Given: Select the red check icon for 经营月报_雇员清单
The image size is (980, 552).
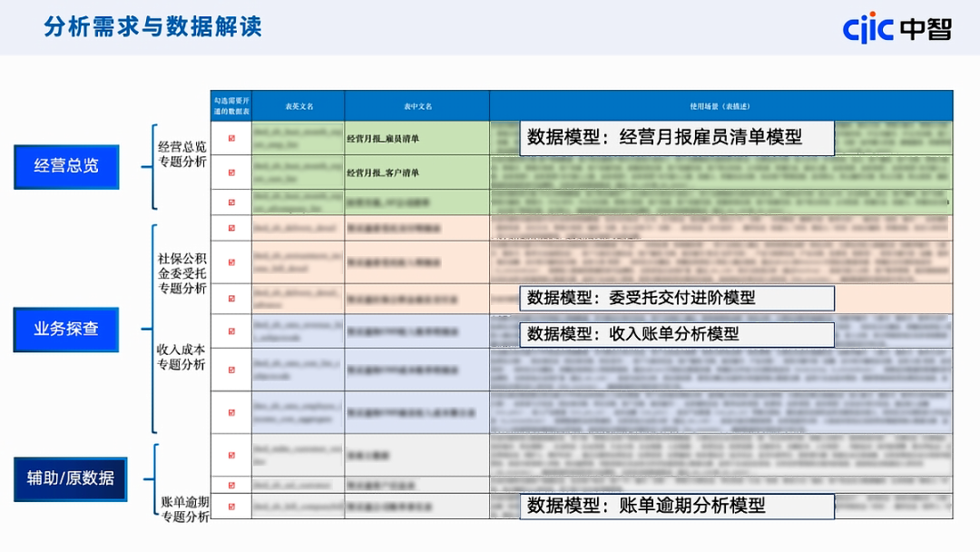Looking at the screenshot, I should click(231, 138).
